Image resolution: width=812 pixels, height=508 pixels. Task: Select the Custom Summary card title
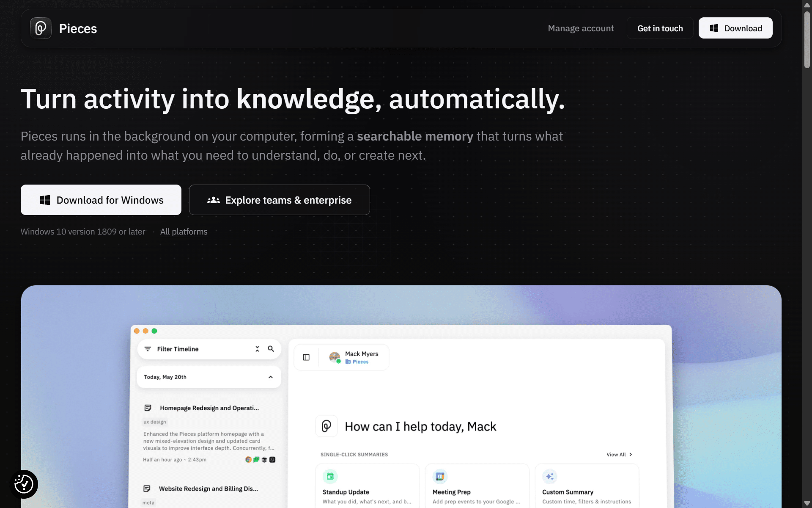(x=568, y=492)
